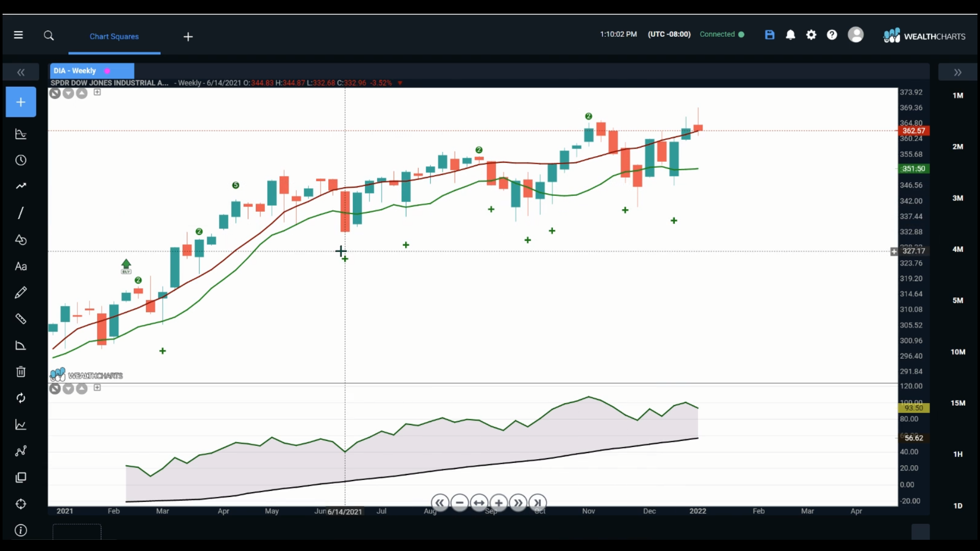Image resolution: width=980 pixels, height=551 pixels.
Task: Click the Connected status indicator
Action: point(722,34)
